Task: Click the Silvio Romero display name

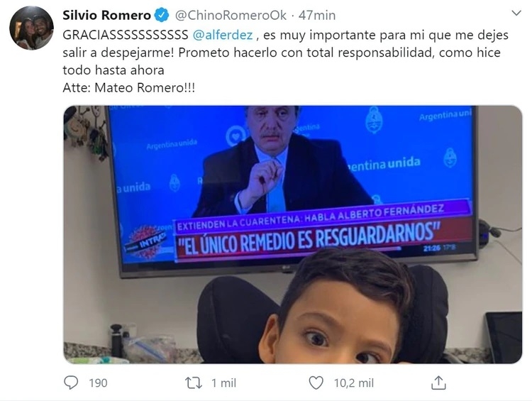Action: coord(106,16)
